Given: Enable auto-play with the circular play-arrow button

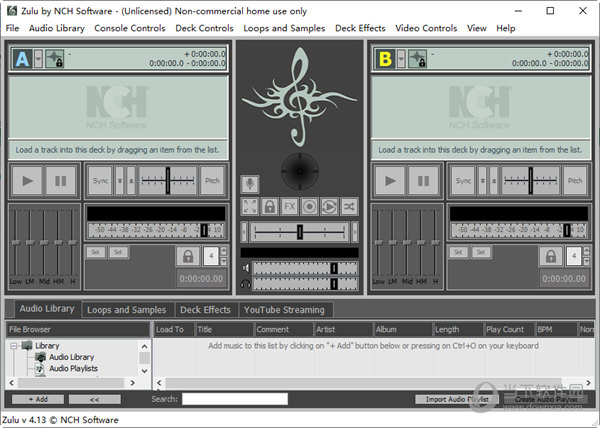Looking at the screenshot, I should tap(329, 207).
